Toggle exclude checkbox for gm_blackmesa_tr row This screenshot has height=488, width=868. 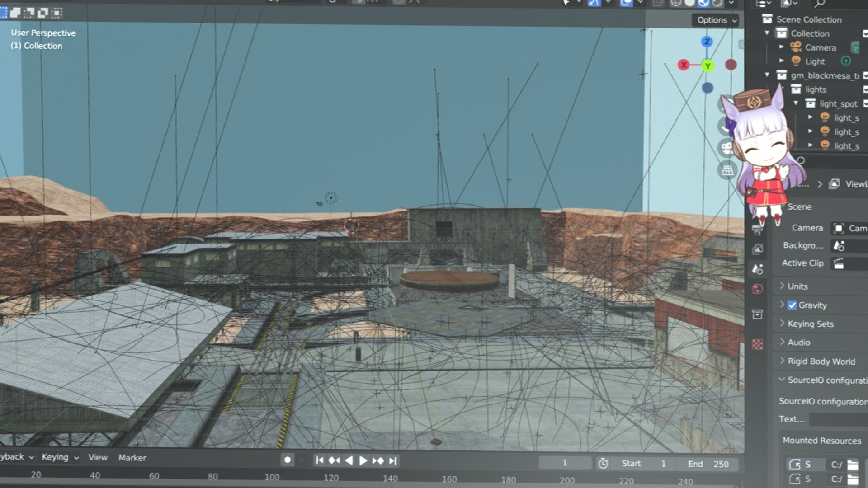[x=865, y=75]
